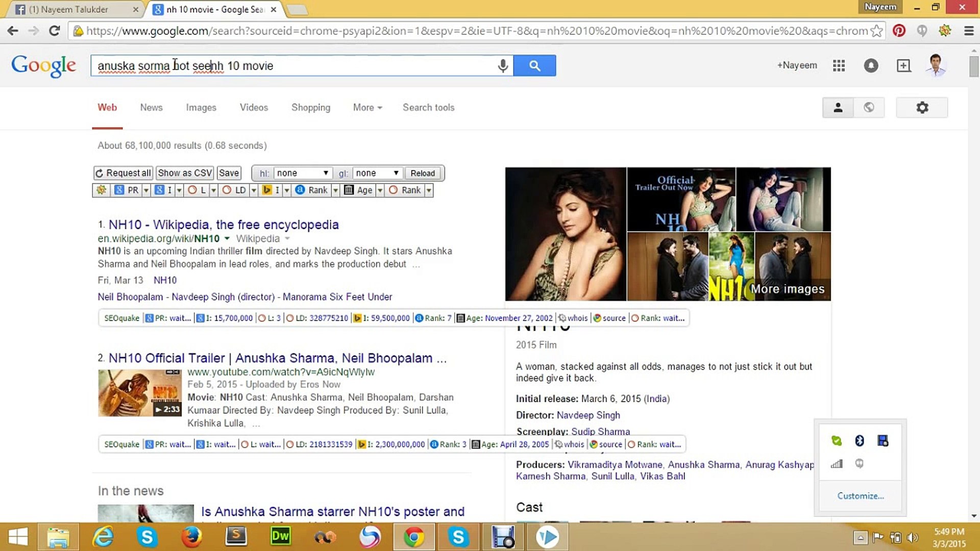Switch to global results globe toggle
Screen dimensions: 980x551
click(x=869, y=108)
